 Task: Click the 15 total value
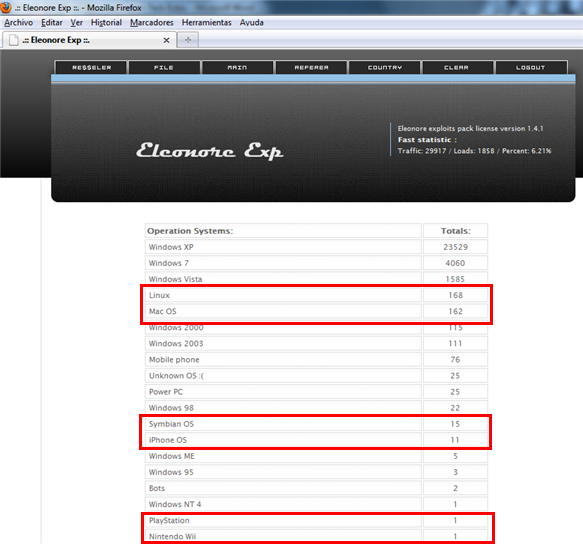[x=455, y=424]
